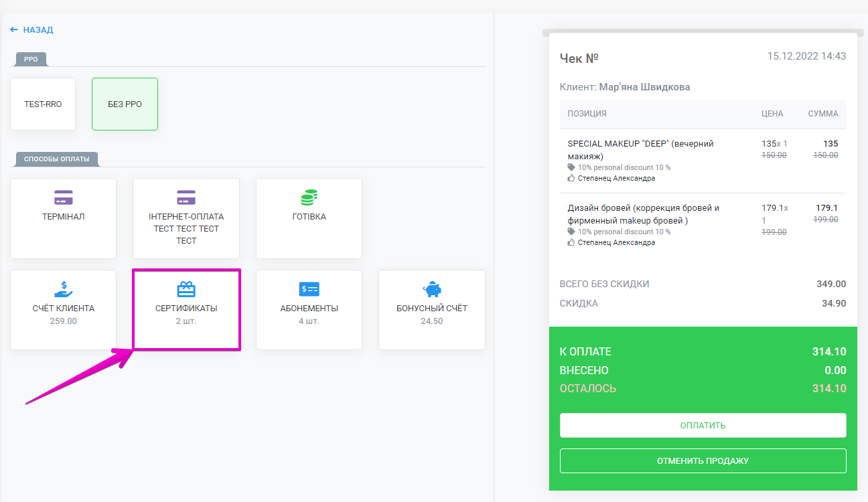The image size is (868, 502).
Task: Click the ГОТІВКА coins icon
Action: pyautogui.click(x=309, y=197)
